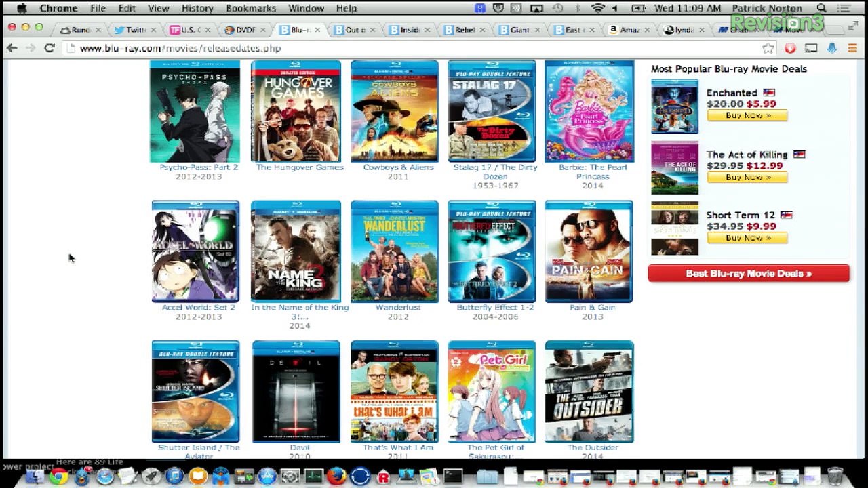Switch to the Amazon tab
868x488 pixels.
click(628, 30)
